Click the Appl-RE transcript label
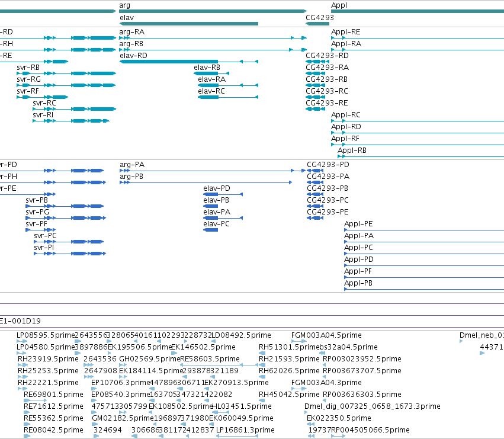Image resolution: width=504 pixels, height=439 pixels. [346, 32]
